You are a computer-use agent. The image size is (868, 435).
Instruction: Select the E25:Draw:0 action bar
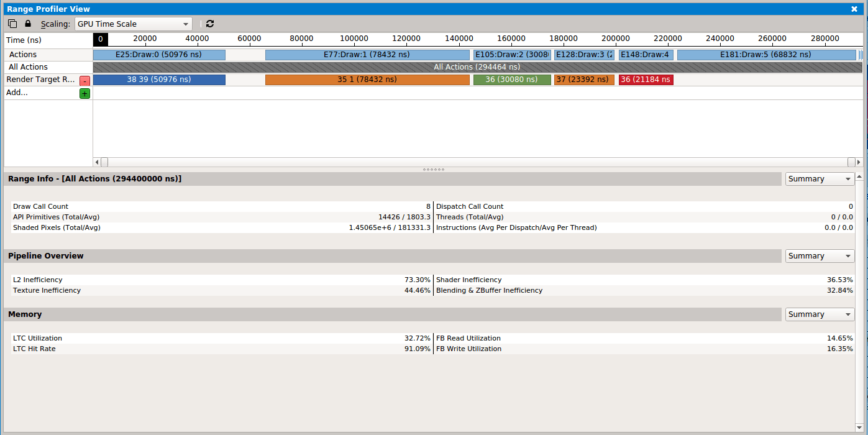pyautogui.click(x=158, y=54)
